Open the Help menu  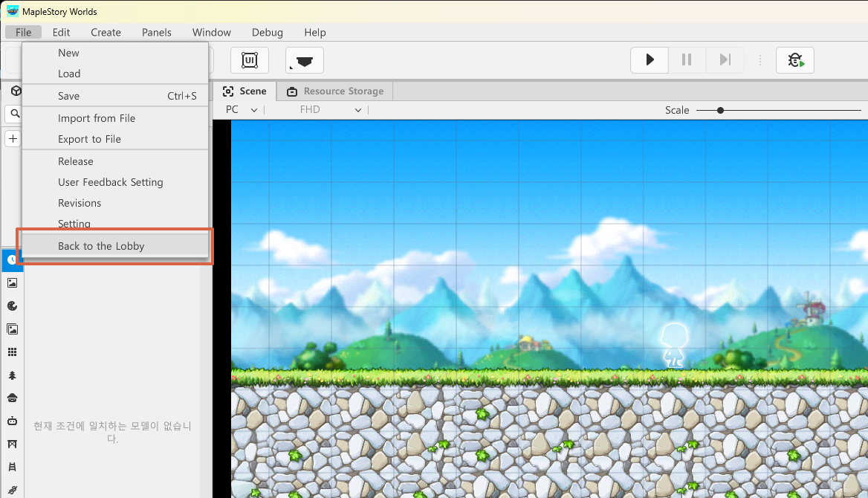(315, 32)
